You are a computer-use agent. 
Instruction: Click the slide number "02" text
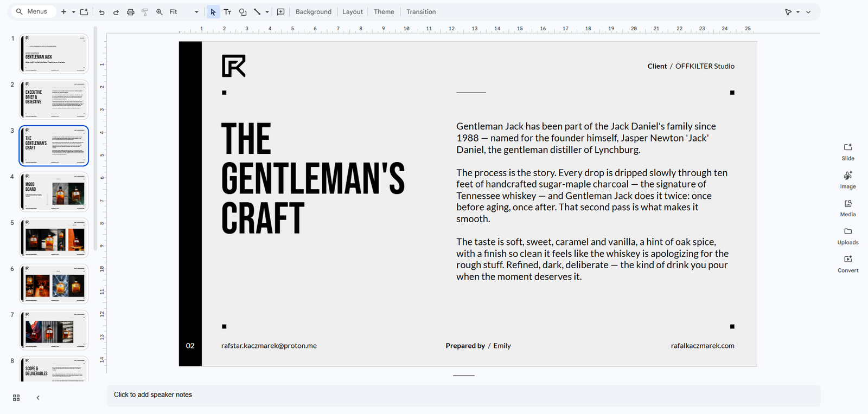coord(190,346)
